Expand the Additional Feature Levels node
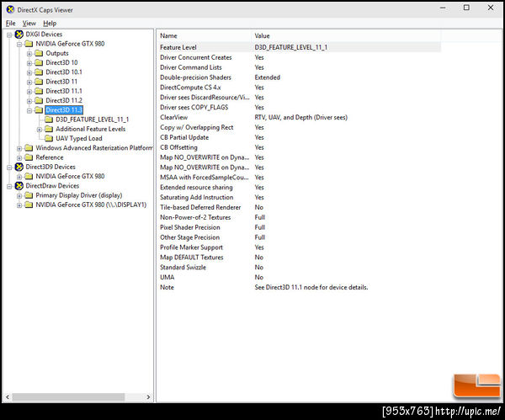505x420 pixels. [x=40, y=130]
